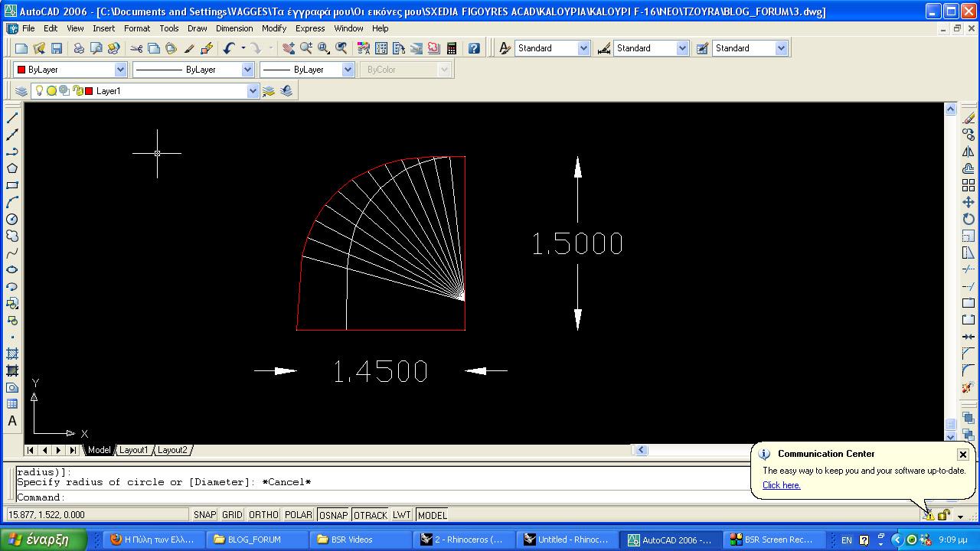Toggle ORTHO mode in status bar

pyautogui.click(x=263, y=515)
